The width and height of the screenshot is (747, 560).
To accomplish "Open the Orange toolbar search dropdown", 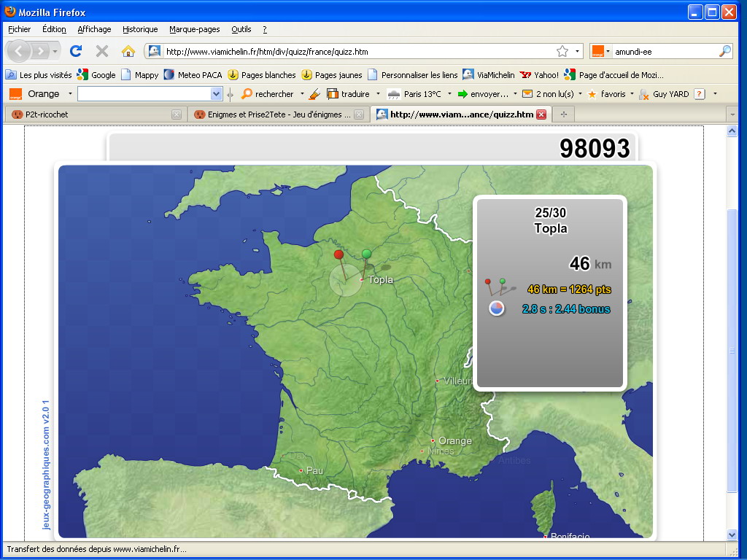I will coord(216,94).
